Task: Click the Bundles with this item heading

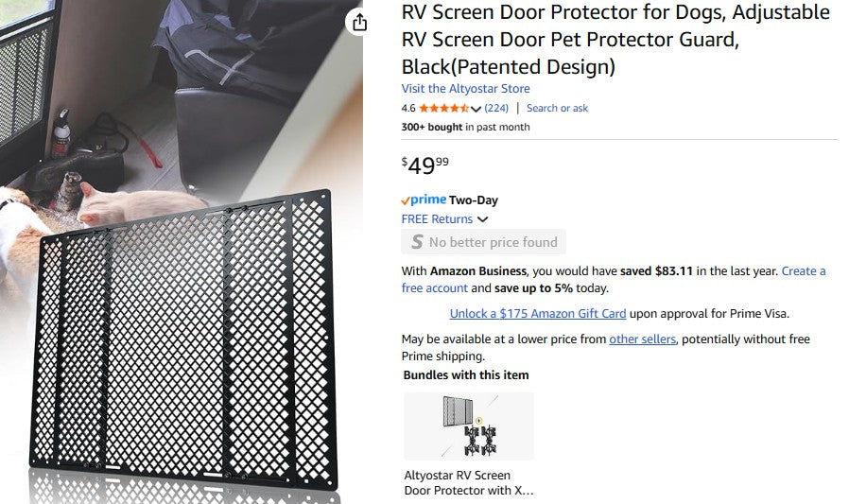Action: coord(466,375)
